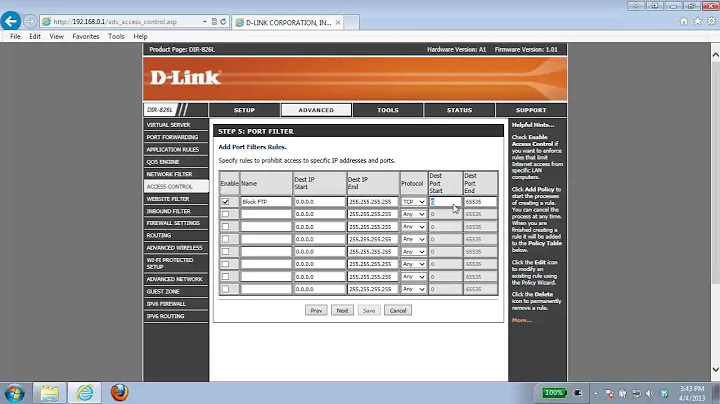The width and height of the screenshot is (720, 404).
Task: Open Virtual Server in sidebar
Action: 175,125
